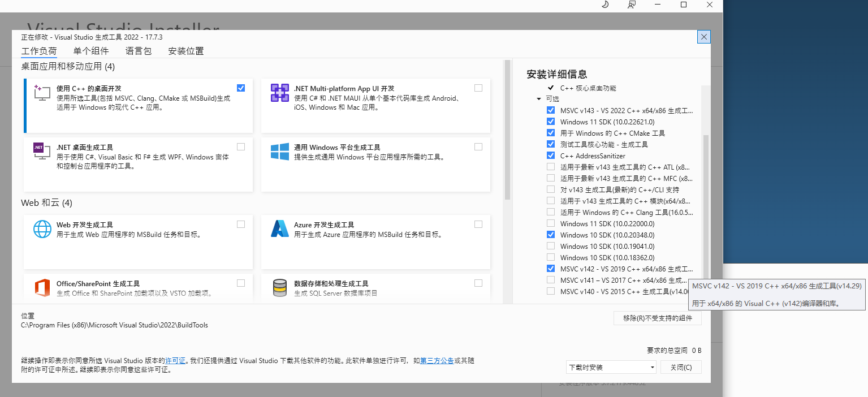Check 对 v143 生成工具的 C++/CLI 支持
Image resolution: width=868 pixels, height=397 pixels.
551,189
